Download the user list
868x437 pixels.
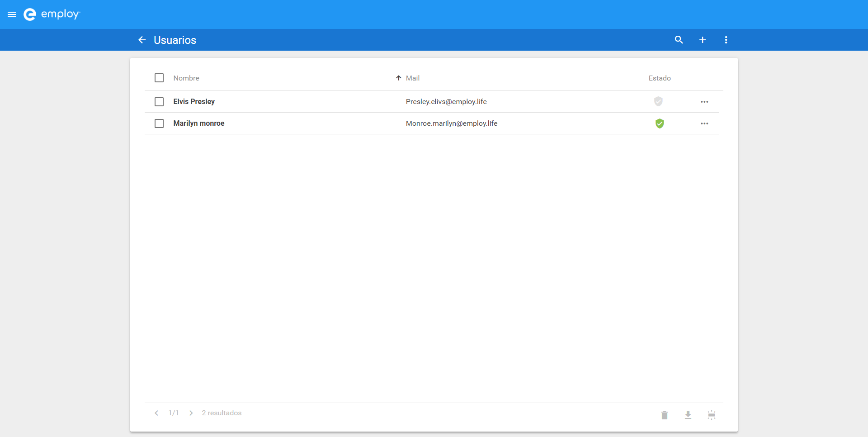pyautogui.click(x=688, y=415)
